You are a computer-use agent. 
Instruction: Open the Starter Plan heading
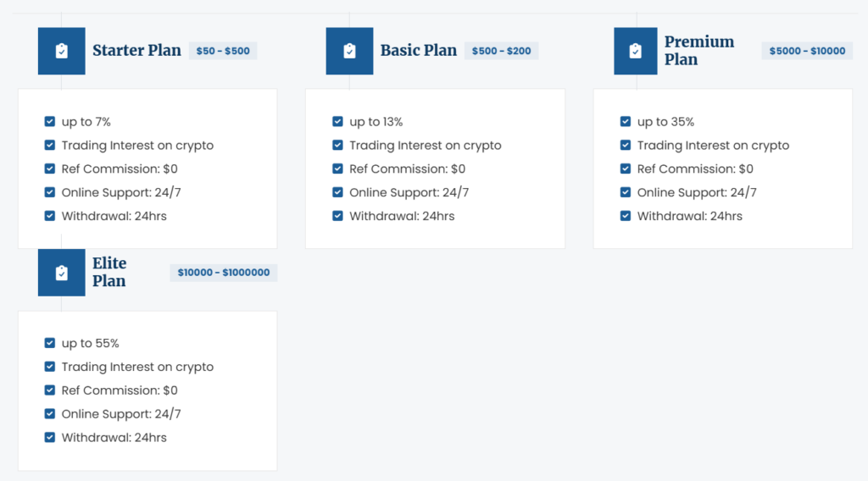[x=136, y=51]
